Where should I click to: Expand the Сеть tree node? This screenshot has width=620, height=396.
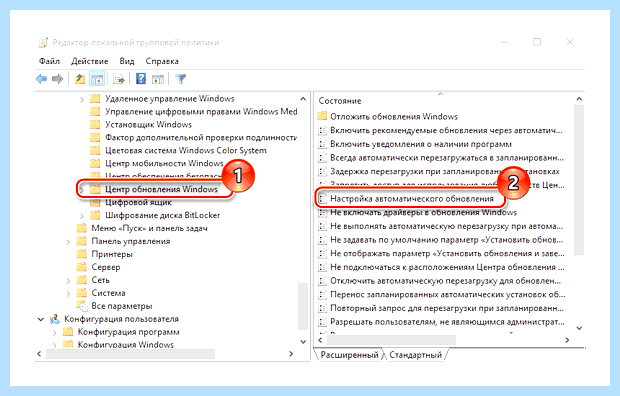pyautogui.click(x=68, y=280)
